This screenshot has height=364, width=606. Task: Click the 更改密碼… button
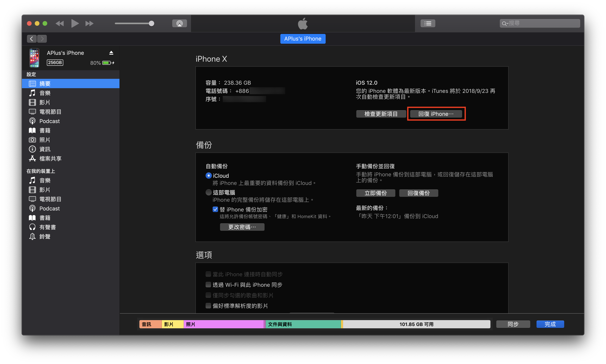(242, 227)
